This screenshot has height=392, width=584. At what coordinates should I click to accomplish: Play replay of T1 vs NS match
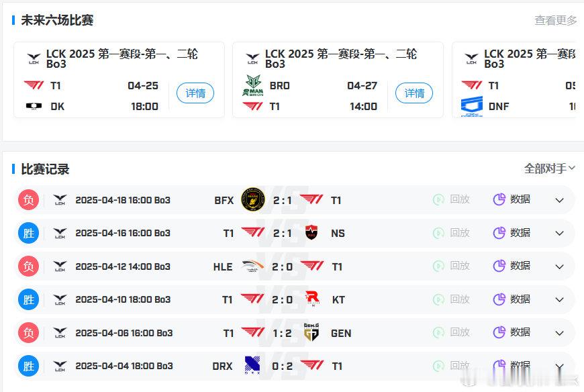(451, 233)
